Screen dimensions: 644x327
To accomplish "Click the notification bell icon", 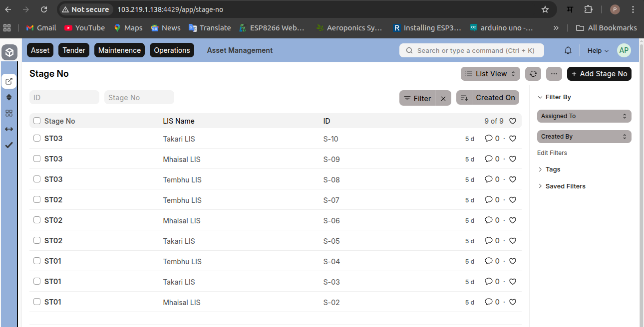I will 568,50.
